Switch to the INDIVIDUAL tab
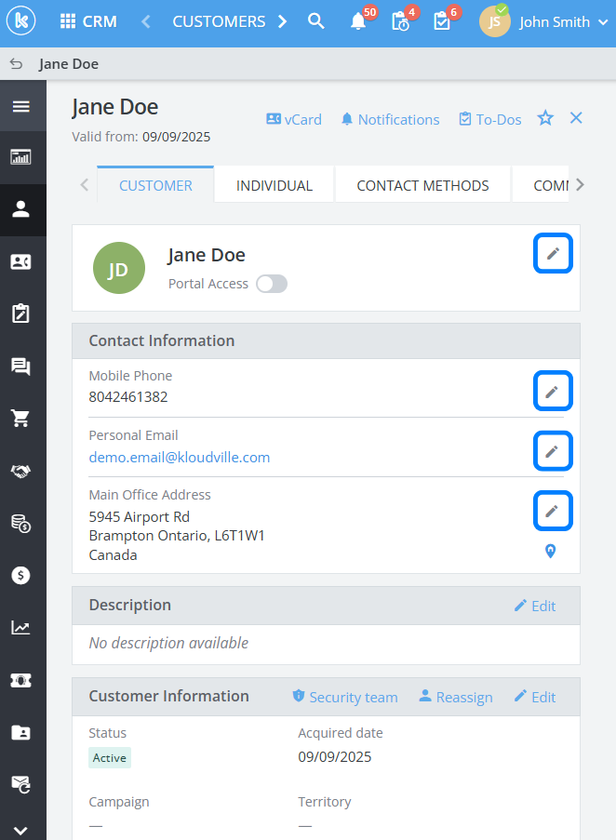616x840 pixels. 275,185
